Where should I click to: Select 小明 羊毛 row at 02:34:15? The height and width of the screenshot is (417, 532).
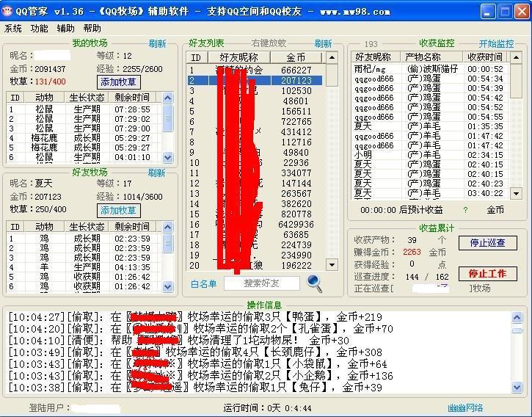(430, 155)
